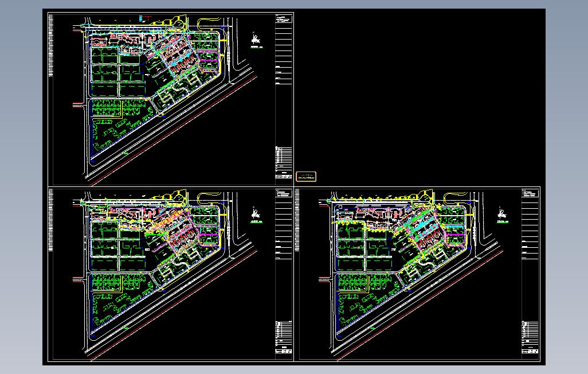The image size is (588, 374).
Task: Select the bottom-left site plan sheet
Action: (x=171, y=274)
